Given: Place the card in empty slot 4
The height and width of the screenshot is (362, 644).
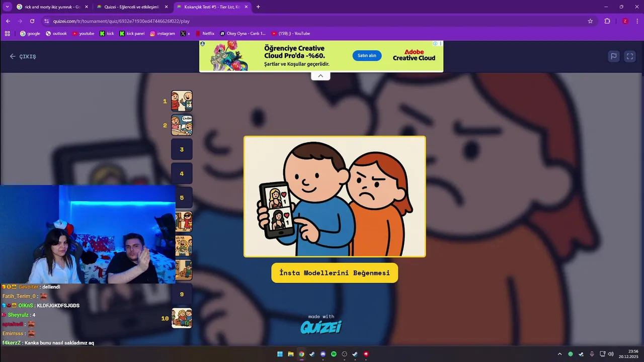Looking at the screenshot, I should [182, 173].
